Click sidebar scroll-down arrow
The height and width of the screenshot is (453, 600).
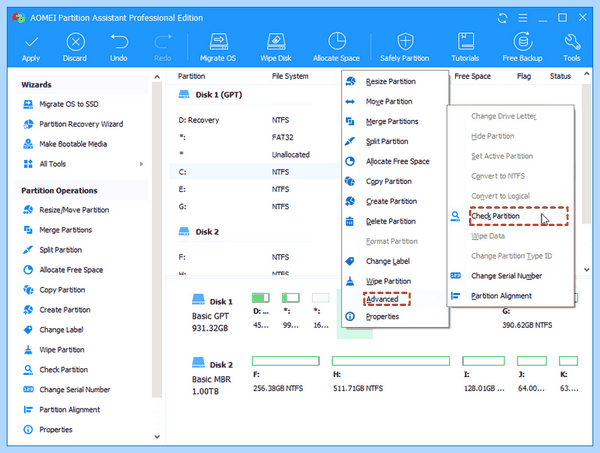point(157,437)
